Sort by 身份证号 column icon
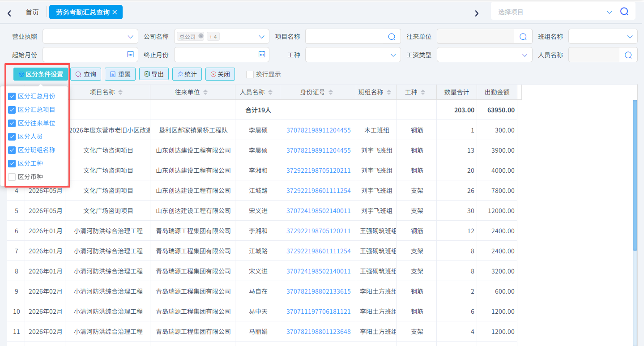644x346 pixels. [331, 92]
